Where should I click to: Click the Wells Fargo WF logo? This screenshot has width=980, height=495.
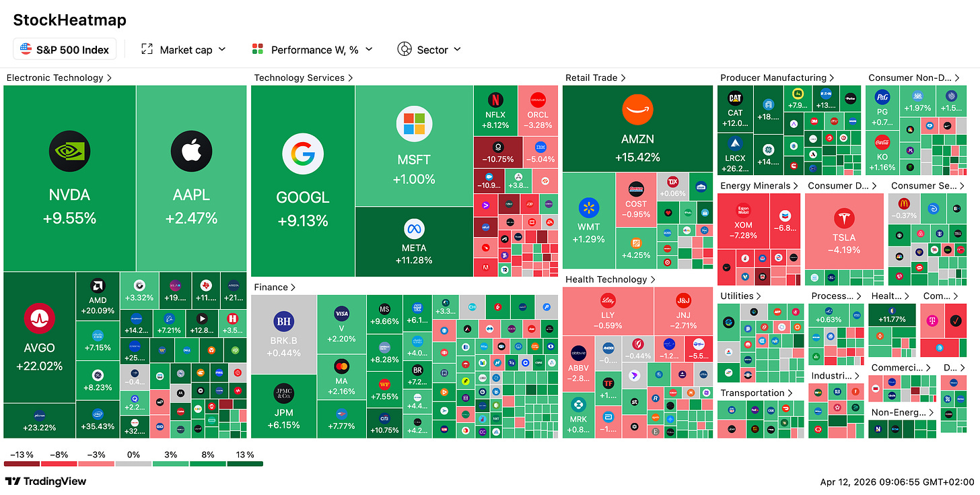point(385,385)
